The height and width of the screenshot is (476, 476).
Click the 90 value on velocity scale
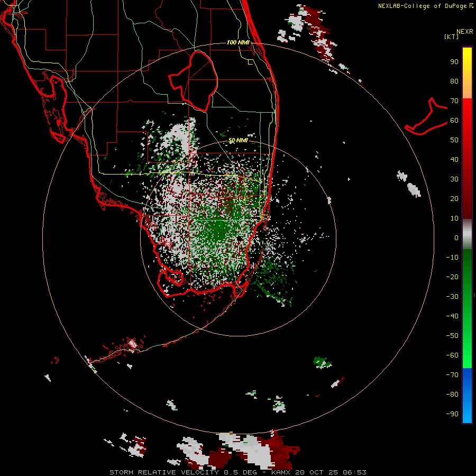coord(454,62)
